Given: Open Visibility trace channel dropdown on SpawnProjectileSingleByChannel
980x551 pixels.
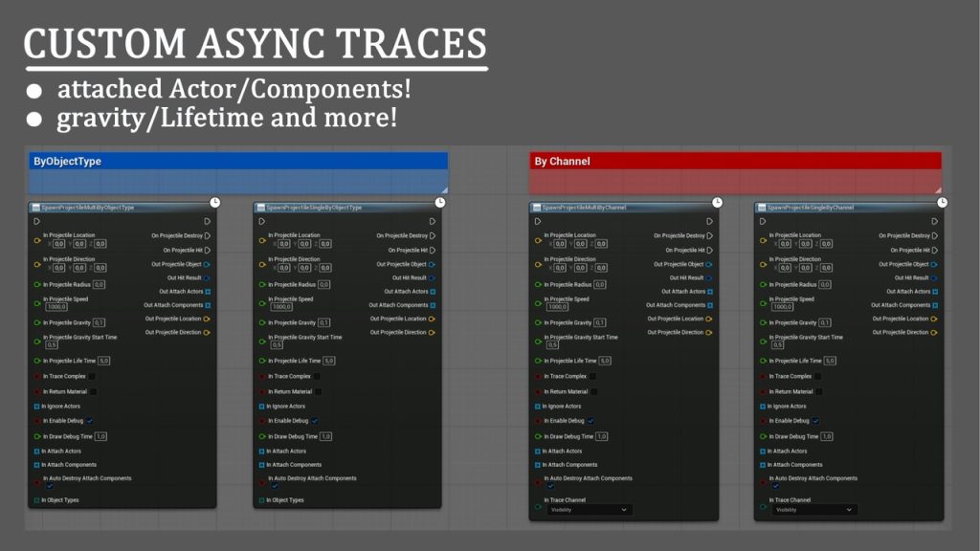Looking at the screenshot, I should point(814,510).
